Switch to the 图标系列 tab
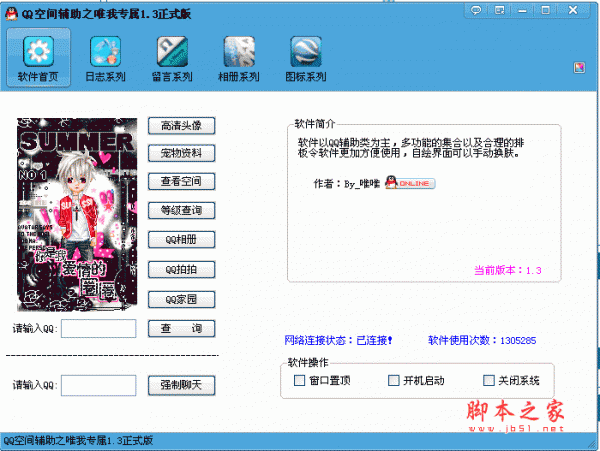The width and height of the screenshot is (600, 451). 306,59
